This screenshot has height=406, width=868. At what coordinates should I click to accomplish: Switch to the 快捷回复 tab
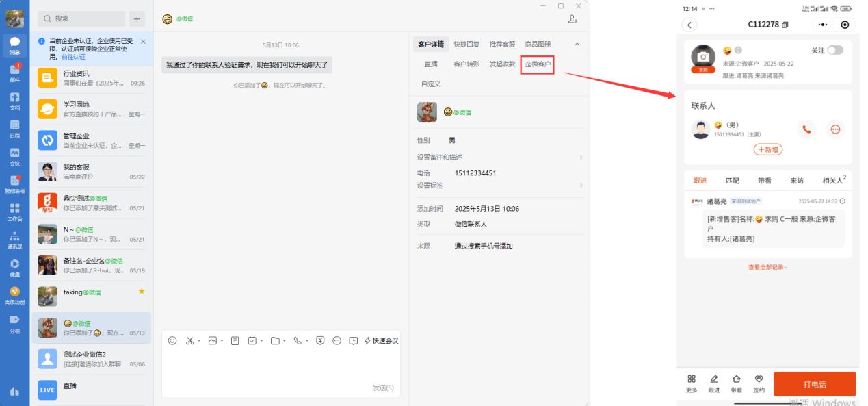466,45
